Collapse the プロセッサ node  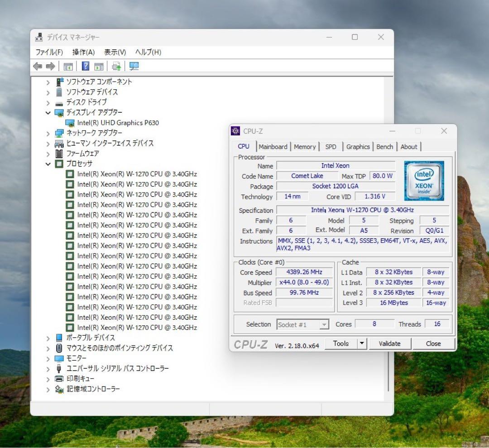48,164
